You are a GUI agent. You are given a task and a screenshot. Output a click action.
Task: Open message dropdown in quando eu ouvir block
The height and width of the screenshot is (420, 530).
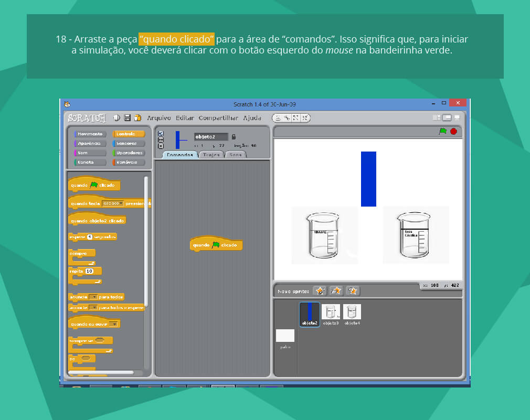click(113, 324)
